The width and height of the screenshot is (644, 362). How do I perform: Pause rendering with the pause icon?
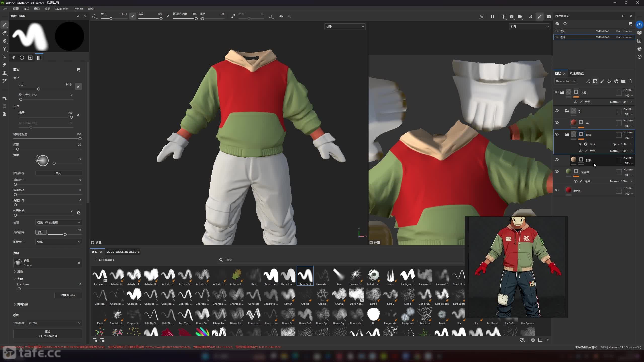click(x=492, y=16)
